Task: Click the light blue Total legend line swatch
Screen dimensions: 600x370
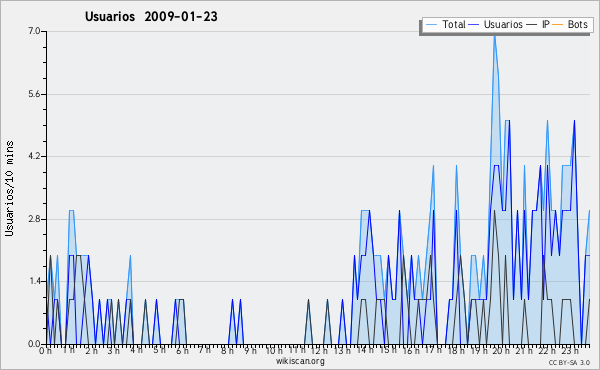Action: pyautogui.click(x=431, y=25)
